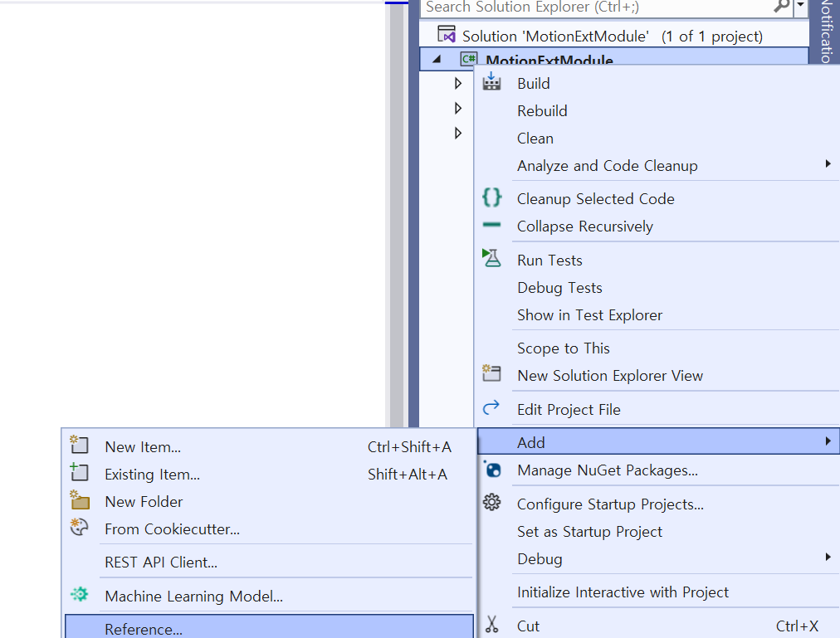The image size is (840, 638).
Task: Select Machine Learning Model...
Action: (269, 596)
